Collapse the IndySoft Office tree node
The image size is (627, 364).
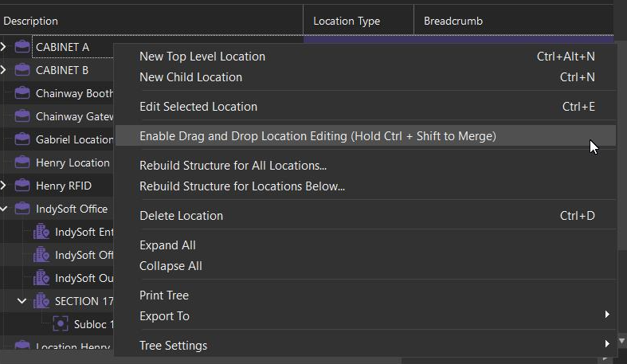tap(4, 209)
